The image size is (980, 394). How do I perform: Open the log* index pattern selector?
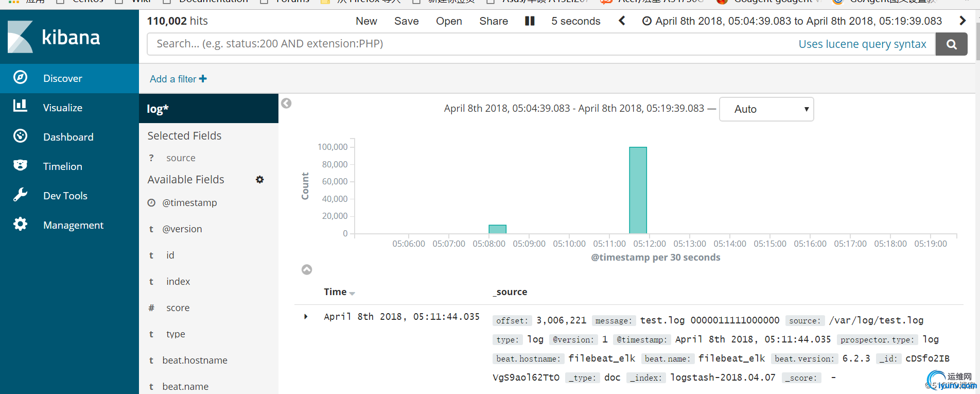[x=208, y=109]
